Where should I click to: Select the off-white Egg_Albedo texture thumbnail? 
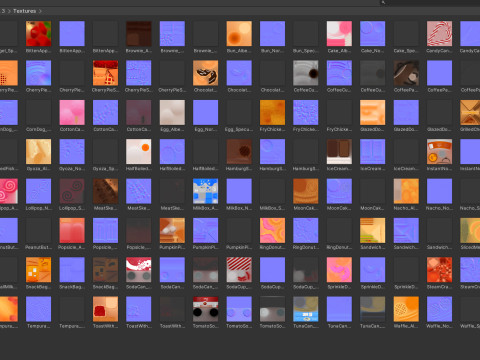tap(172, 112)
